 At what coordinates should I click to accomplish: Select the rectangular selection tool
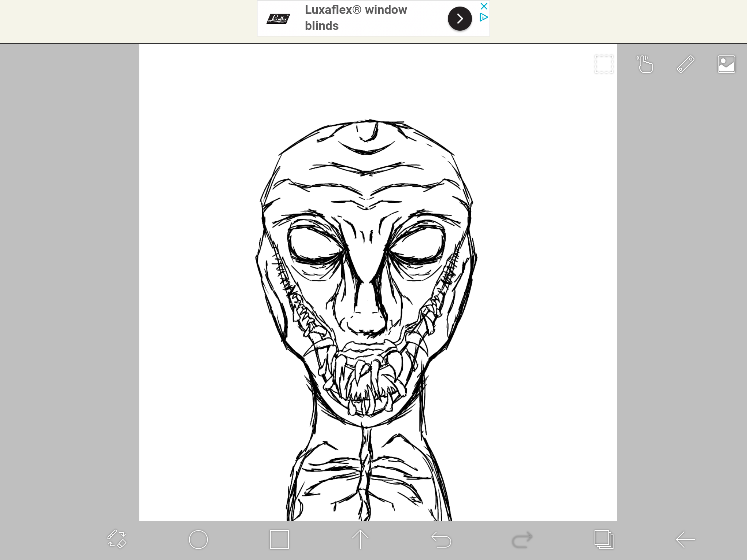click(x=603, y=64)
